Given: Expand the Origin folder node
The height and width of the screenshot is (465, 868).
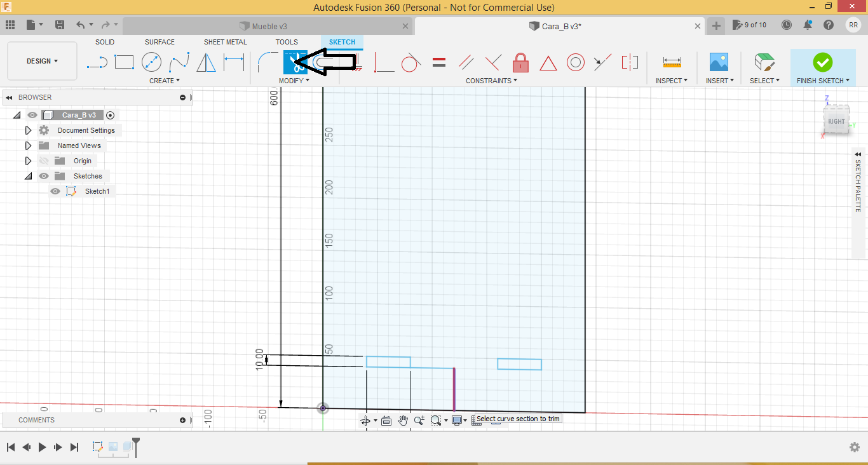Looking at the screenshot, I should [28, 161].
